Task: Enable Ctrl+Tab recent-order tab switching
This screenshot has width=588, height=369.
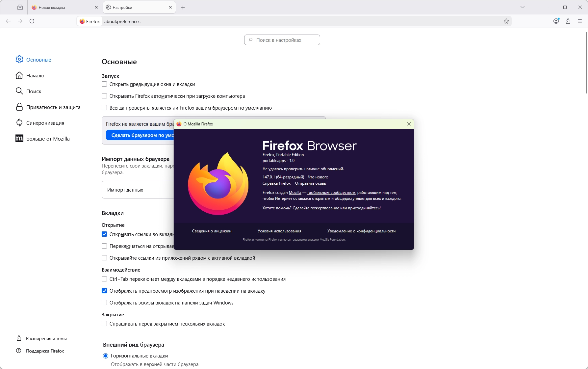Action: pyautogui.click(x=104, y=279)
